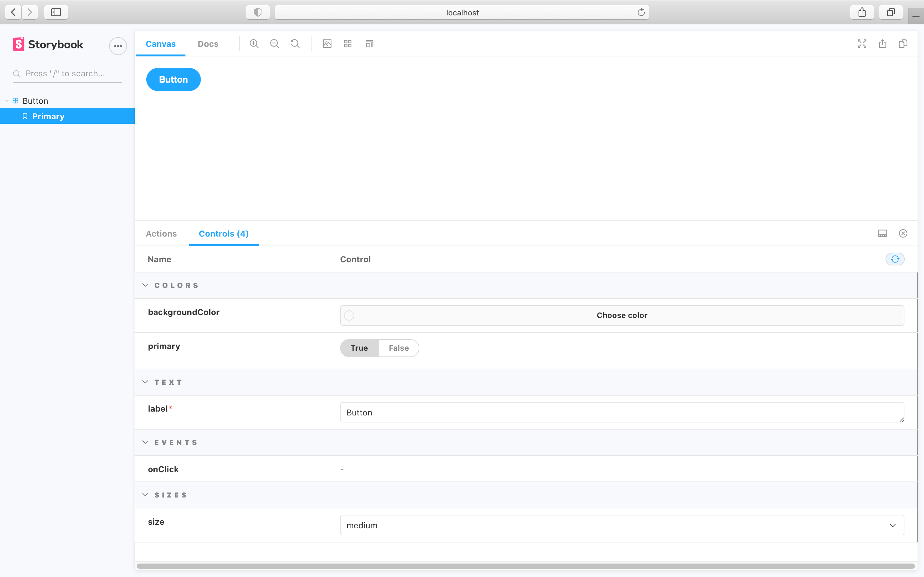This screenshot has height=577, width=924.
Task: Click the reset zoom icon in toolbar
Action: (x=295, y=43)
